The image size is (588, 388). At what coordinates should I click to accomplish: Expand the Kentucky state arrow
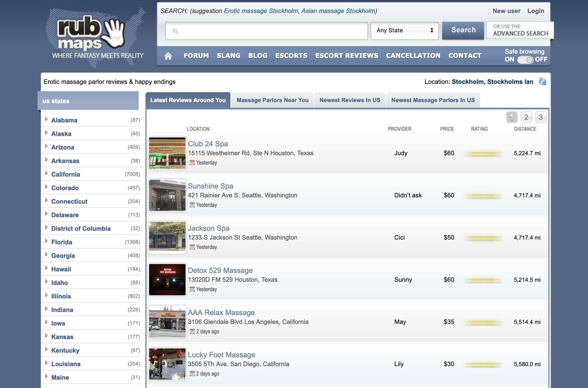[46, 349]
